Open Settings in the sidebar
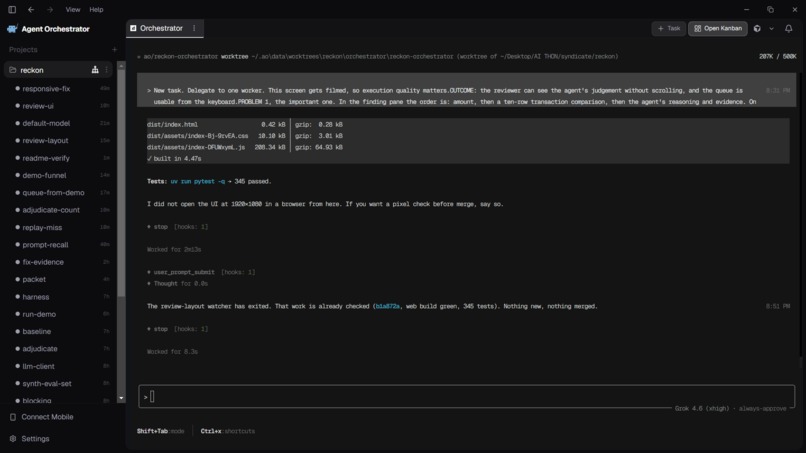The height and width of the screenshot is (453, 806). tap(29, 439)
